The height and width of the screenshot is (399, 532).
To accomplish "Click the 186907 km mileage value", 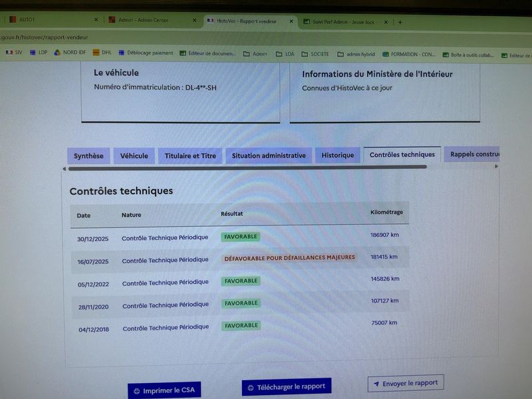I will [x=384, y=235].
